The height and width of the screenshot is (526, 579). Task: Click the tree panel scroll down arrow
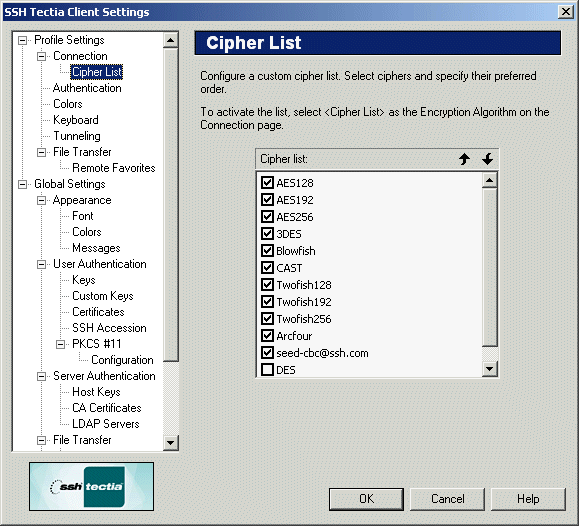171,443
